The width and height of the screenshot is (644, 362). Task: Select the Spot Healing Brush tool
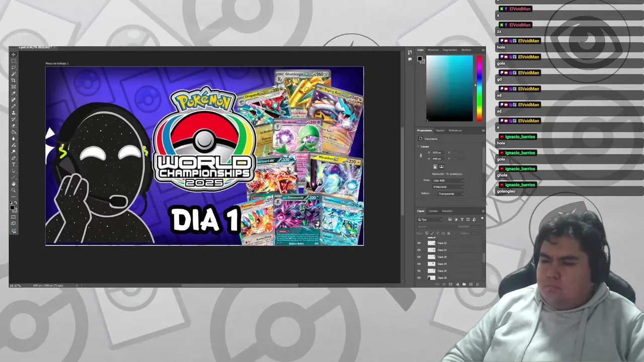point(14,100)
